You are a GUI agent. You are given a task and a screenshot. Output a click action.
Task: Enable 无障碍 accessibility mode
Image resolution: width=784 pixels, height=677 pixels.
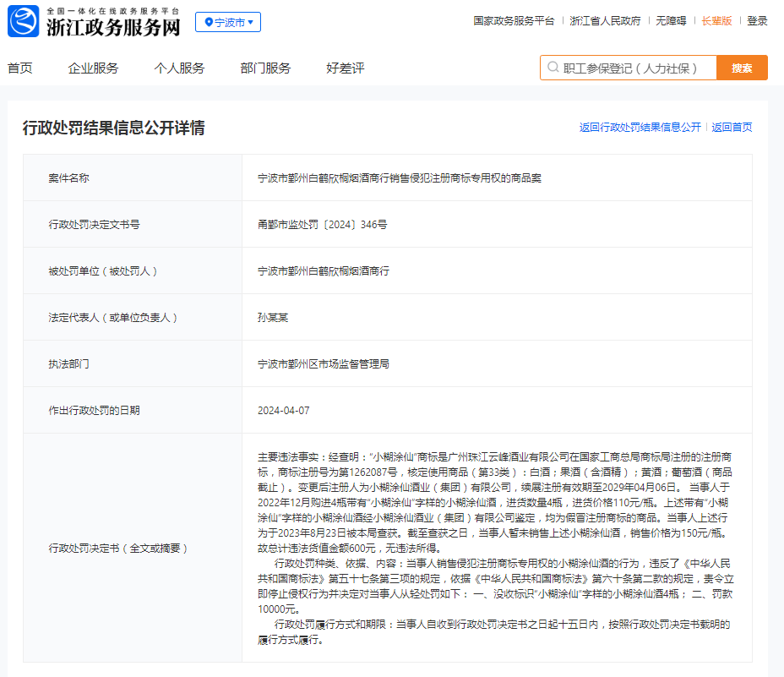pyautogui.click(x=671, y=21)
